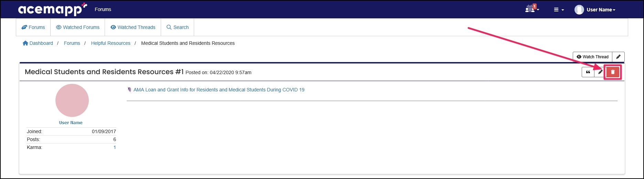Click the pencil edit post icon
The width and height of the screenshot is (644, 179).
pos(600,72)
